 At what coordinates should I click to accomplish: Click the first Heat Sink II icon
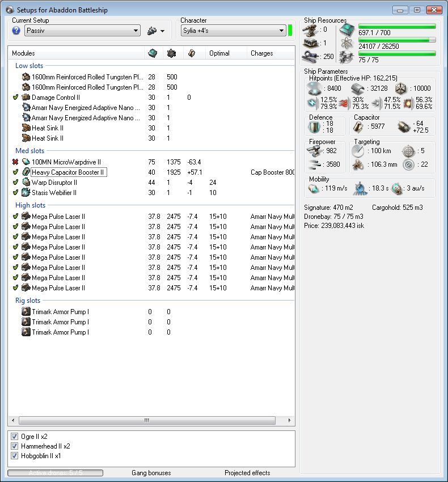[26, 128]
